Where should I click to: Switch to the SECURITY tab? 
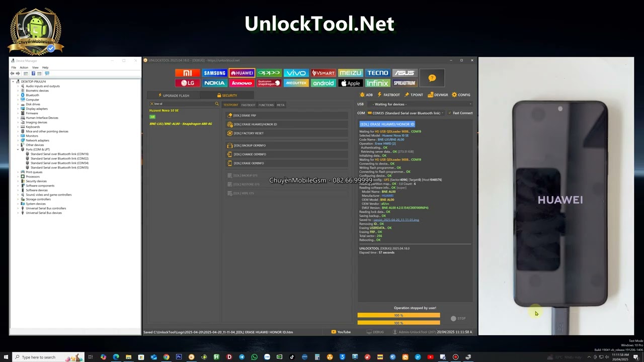click(x=227, y=96)
